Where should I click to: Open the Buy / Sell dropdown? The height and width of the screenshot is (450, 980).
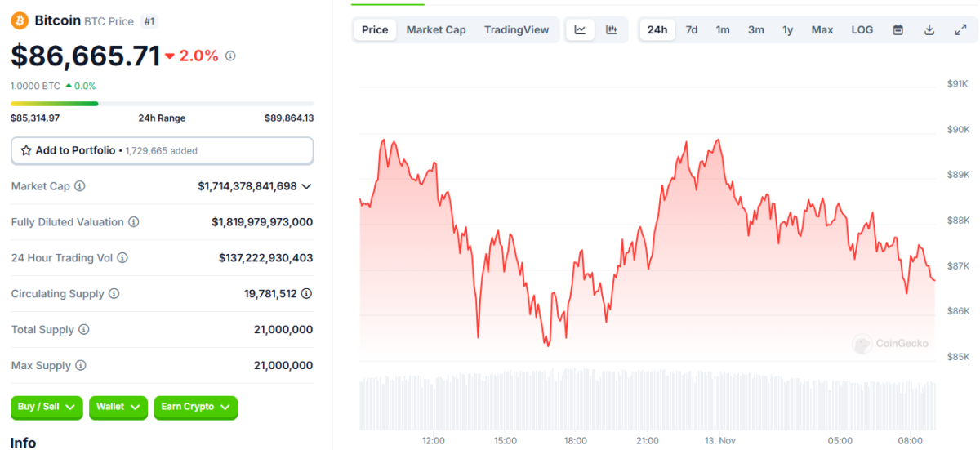47,407
